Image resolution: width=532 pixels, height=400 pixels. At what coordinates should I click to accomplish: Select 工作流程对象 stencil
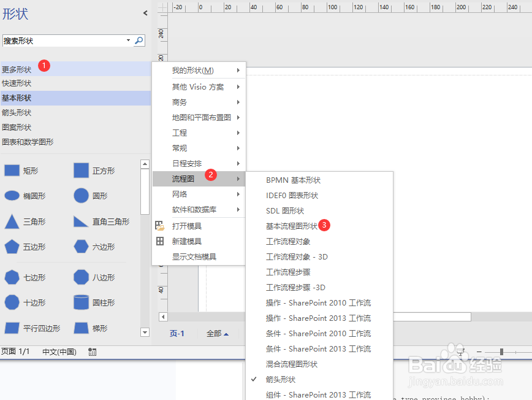[319, 242]
